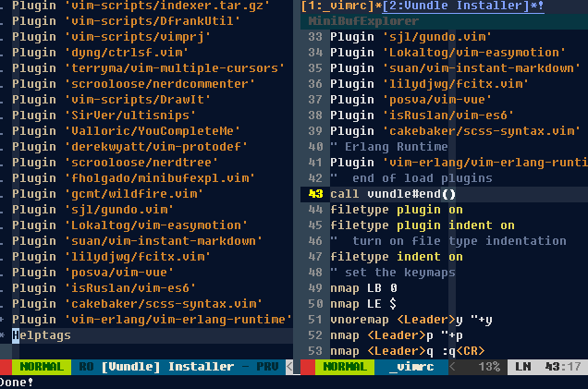Click NORMAL mode indicator in _vimrc statusline
Screen dimensions: 588x389
tap(345, 367)
